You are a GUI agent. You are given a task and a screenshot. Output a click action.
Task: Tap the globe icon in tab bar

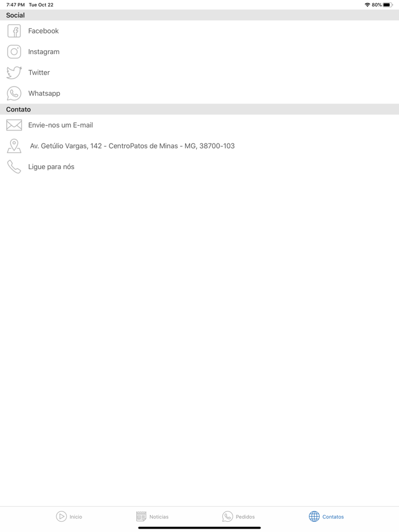click(x=314, y=517)
